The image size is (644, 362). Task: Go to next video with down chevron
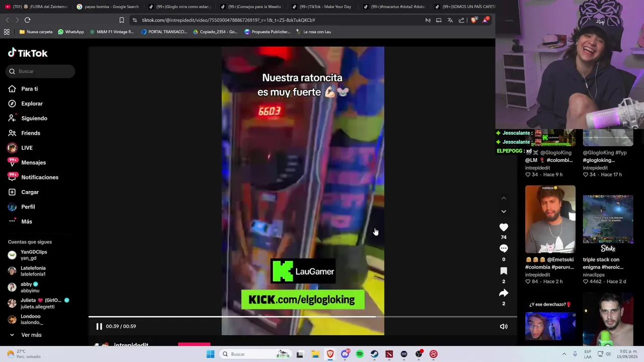pos(504,212)
